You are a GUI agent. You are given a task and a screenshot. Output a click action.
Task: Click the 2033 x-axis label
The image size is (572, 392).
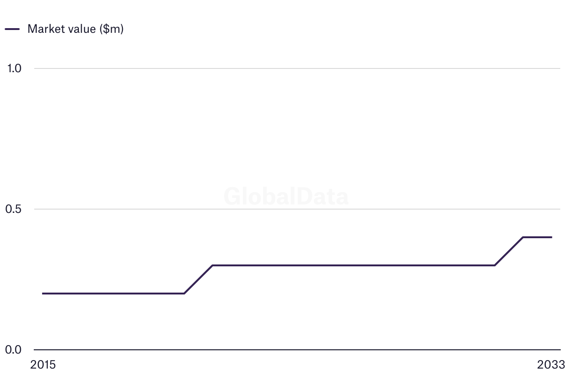[x=551, y=365]
